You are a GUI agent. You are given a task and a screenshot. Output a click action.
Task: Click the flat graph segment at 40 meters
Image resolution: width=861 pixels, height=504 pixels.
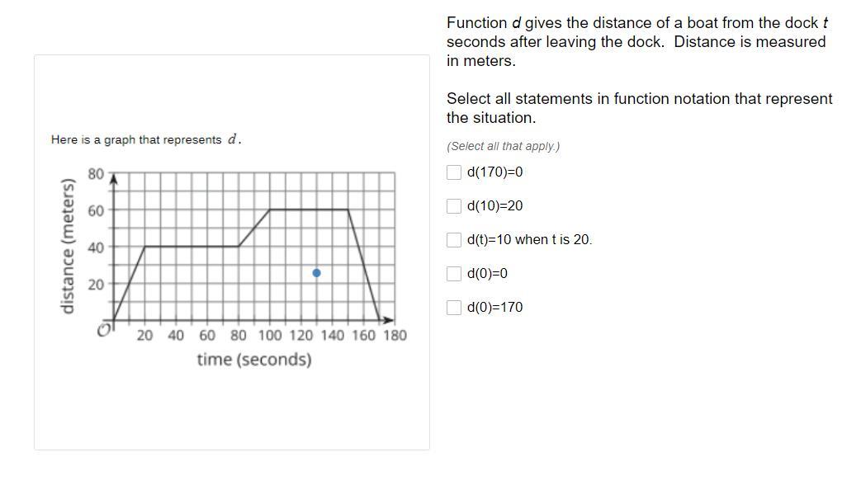191,247
